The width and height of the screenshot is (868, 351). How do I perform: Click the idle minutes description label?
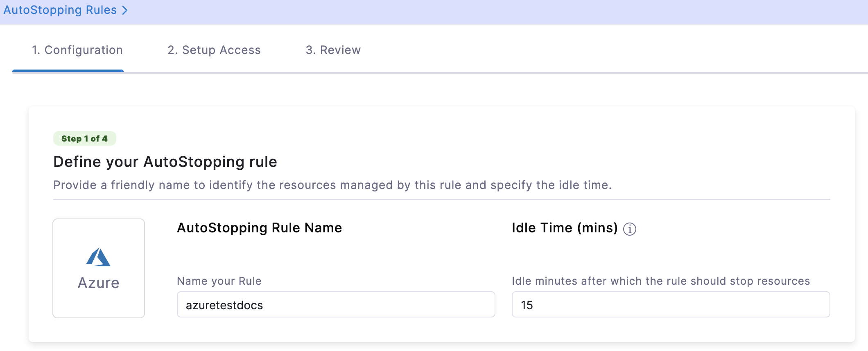pos(660,281)
